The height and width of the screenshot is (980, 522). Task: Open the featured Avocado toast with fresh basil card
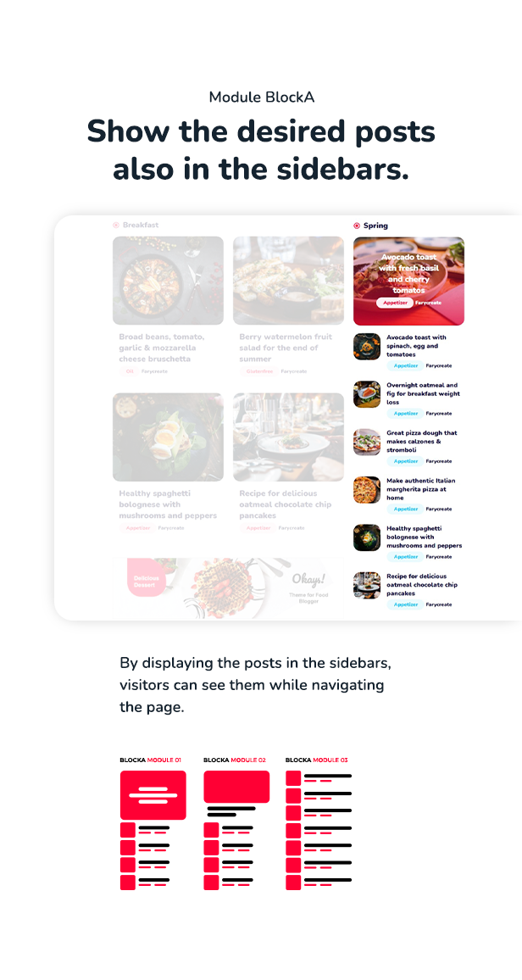click(x=408, y=281)
